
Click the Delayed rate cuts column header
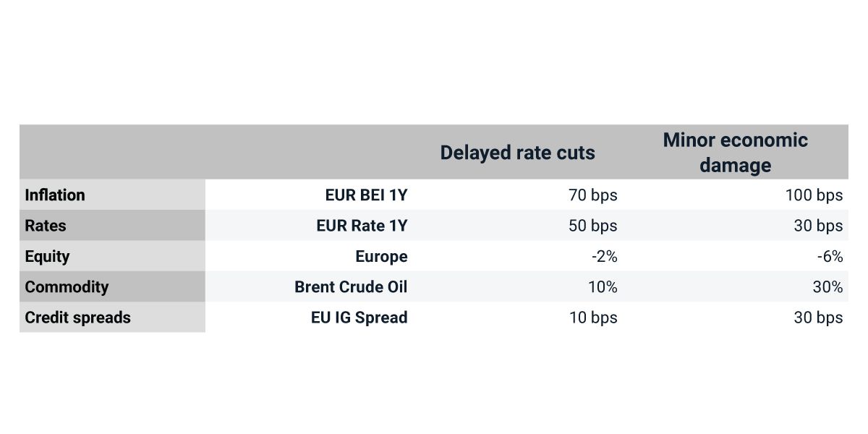click(517, 153)
